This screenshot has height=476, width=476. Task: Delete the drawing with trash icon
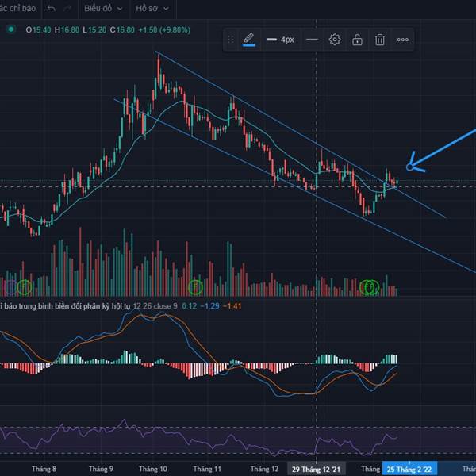tap(379, 40)
